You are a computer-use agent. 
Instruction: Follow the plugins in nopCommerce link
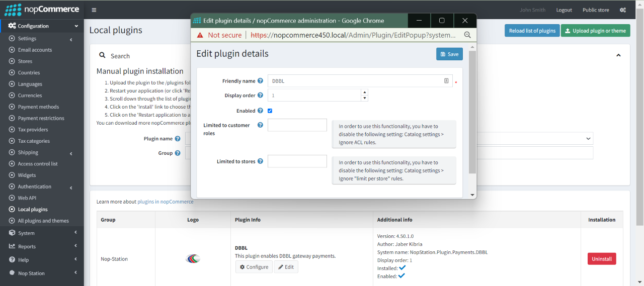(166, 202)
